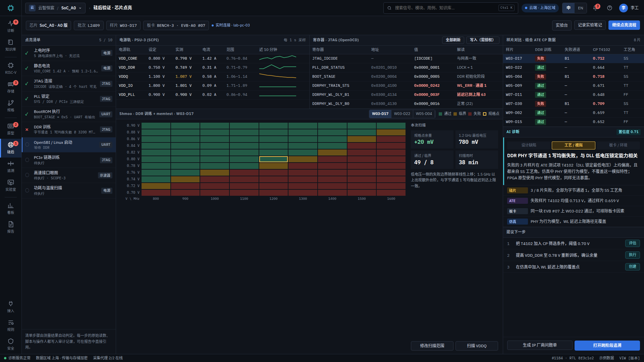Select the 功耗与温度扫描 step radio
644x362 pixels.
point(27,190)
